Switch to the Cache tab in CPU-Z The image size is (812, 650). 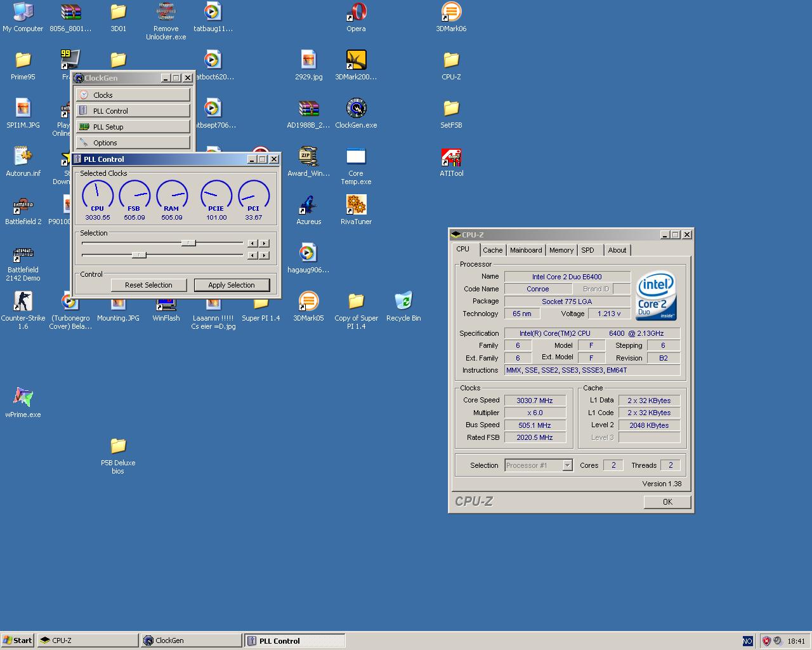[492, 250]
